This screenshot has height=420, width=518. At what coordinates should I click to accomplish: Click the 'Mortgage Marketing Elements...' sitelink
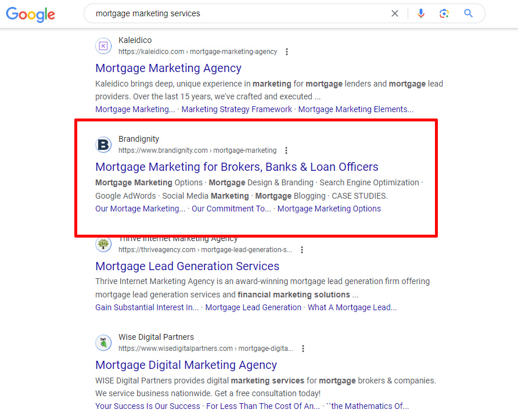pos(356,109)
